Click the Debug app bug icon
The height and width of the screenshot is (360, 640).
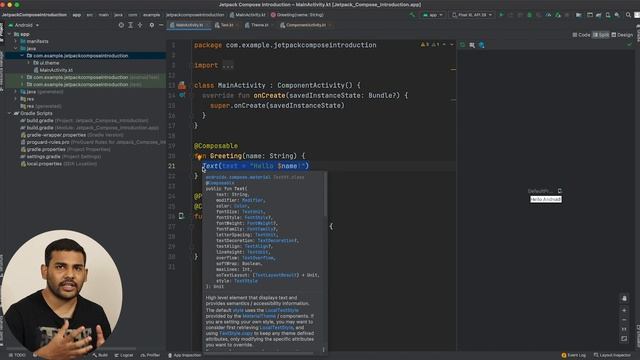pyautogui.click(x=529, y=15)
